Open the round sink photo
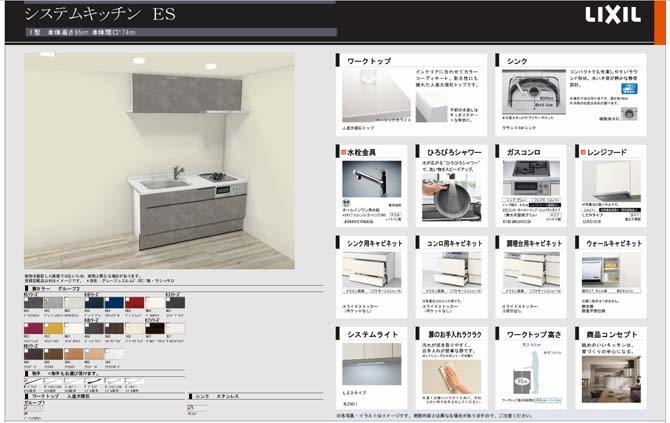Screen dimensions: 670x423 pos(534,92)
